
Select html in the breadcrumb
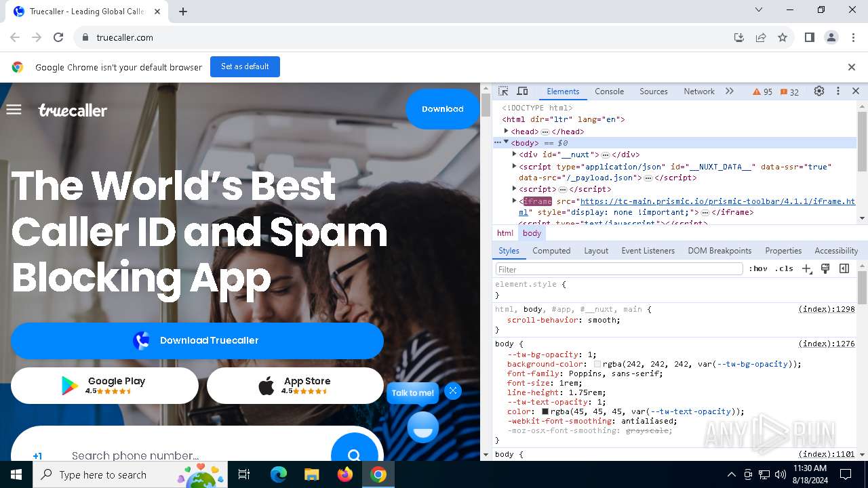pyautogui.click(x=505, y=233)
